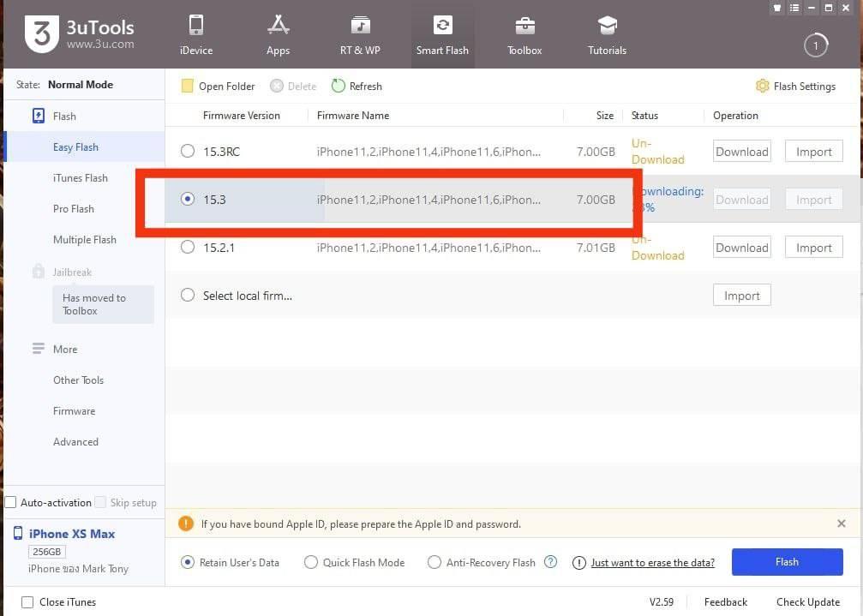Click the iPhone device icon
Viewport: 863px width, 616px height.
pyautogui.click(x=18, y=533)
